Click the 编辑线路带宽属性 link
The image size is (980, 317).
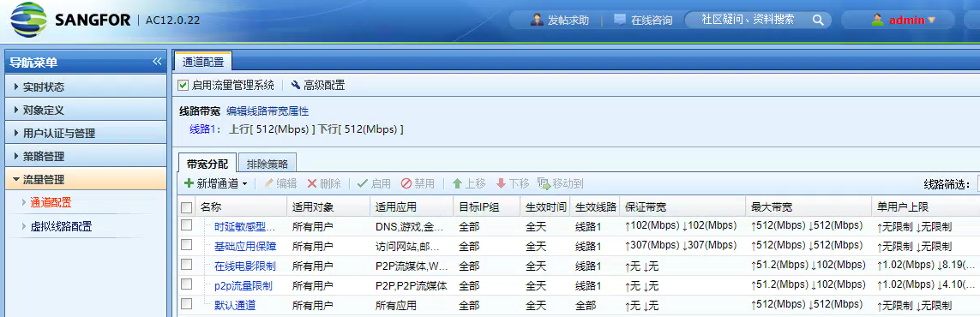pos(268,111)
